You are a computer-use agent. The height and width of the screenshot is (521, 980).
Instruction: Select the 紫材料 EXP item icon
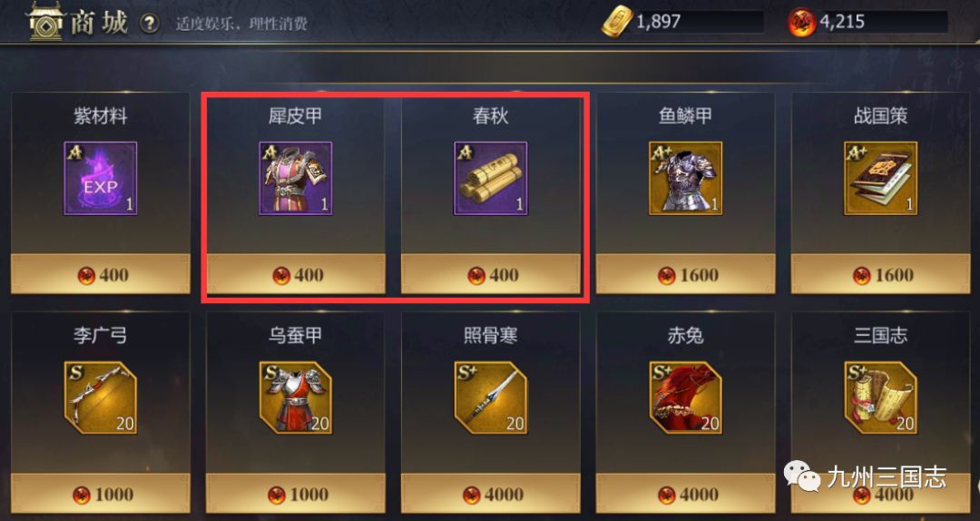[101, 178]
